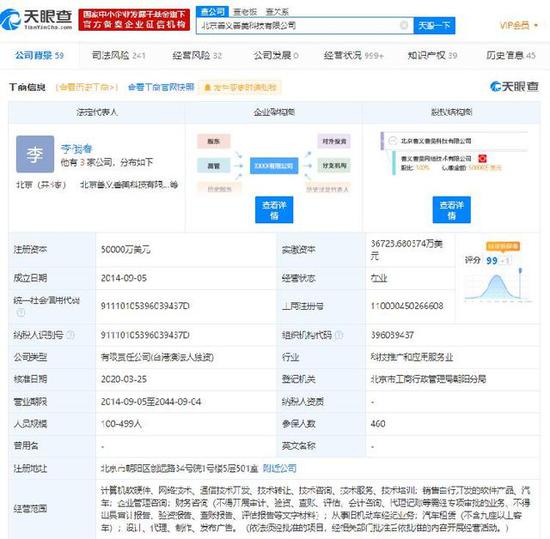Click the red icon beside the shareholder company
550x539 pixels.
[x=482, y=159]
